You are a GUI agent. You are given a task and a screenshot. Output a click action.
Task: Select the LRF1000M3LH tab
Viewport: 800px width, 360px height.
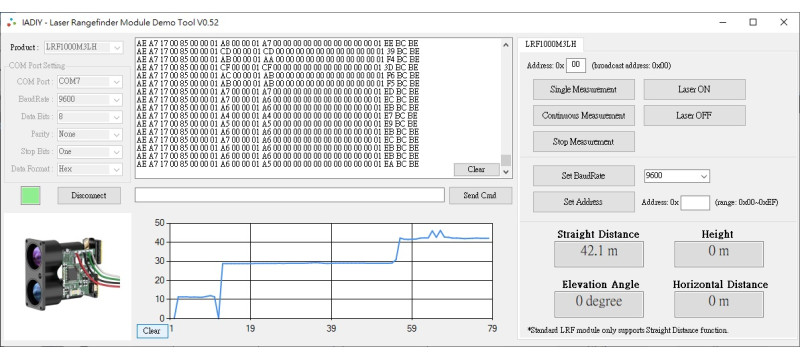click(551, 44)
